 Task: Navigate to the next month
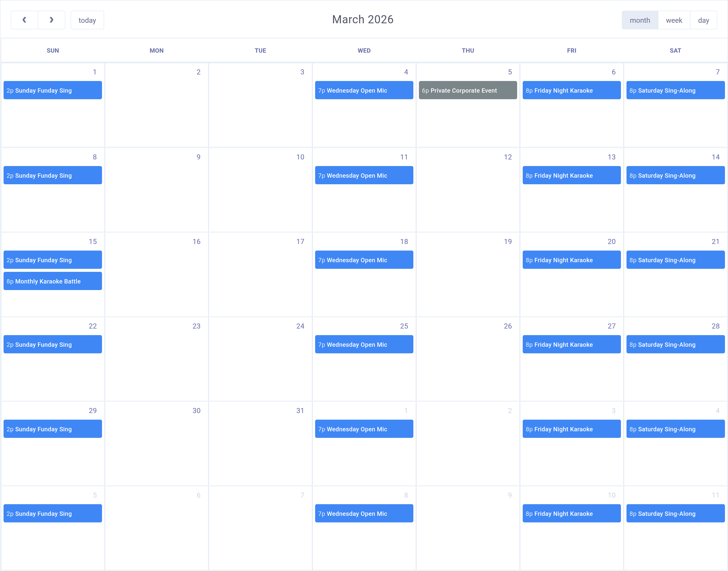[51, 20]
